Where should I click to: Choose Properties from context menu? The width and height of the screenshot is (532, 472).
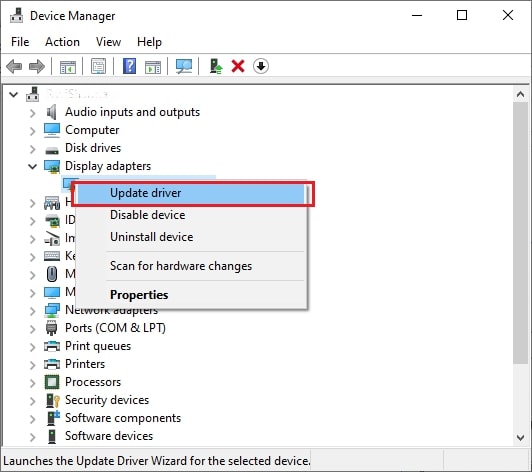[190, 295]
